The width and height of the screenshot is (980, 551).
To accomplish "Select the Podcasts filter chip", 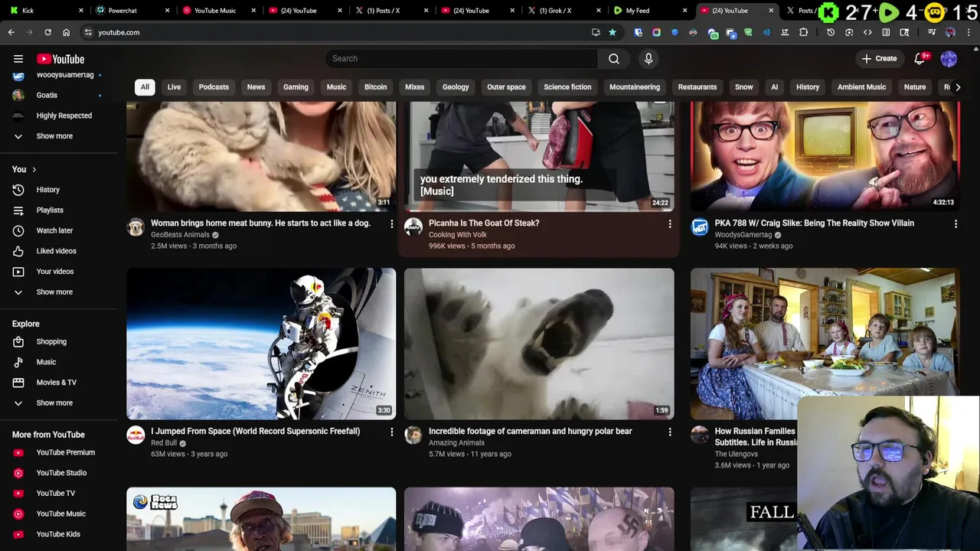I will click(x=214, y=87).
